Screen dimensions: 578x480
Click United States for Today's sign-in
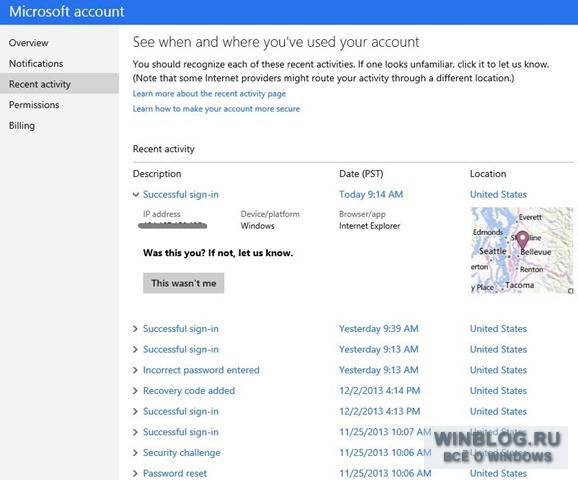(498, 194)
